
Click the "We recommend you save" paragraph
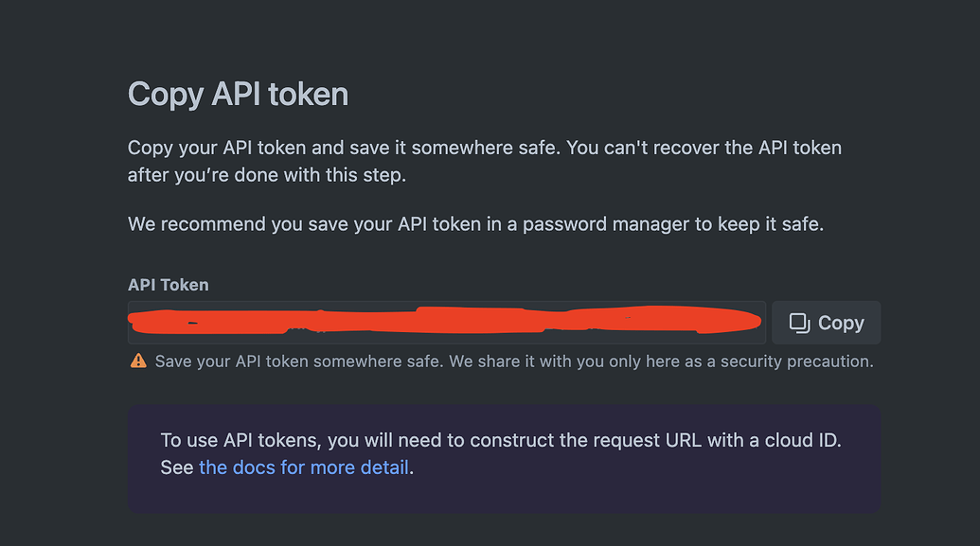point(475,224)
